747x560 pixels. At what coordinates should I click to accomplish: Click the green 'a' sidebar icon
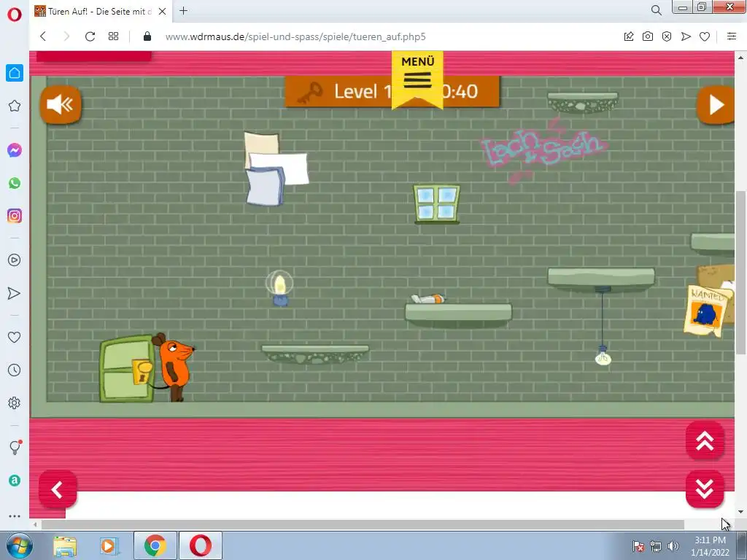pyautogui.click(x=15, y=481)
